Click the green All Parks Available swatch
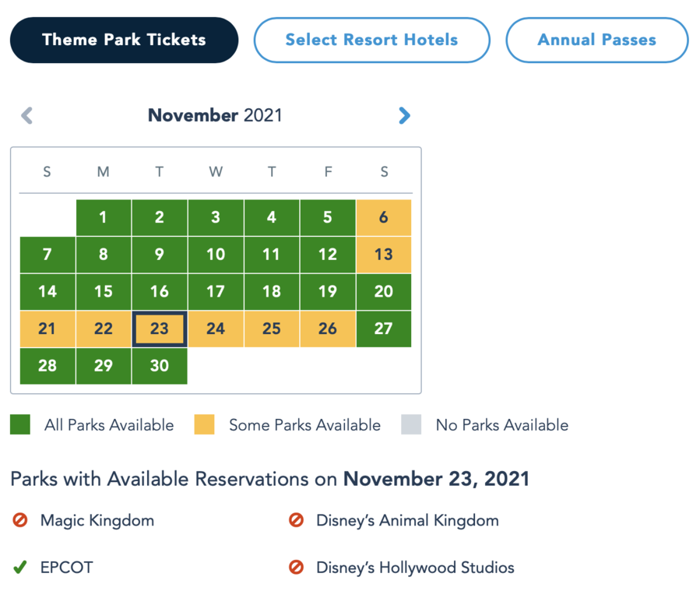Screen dimensions: 700x598 (20, 424)
